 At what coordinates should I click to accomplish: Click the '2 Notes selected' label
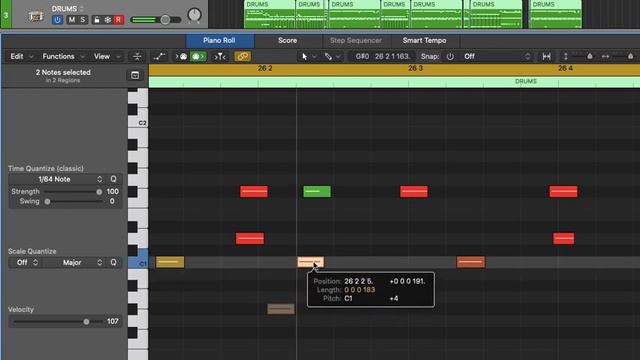point(63,72)
